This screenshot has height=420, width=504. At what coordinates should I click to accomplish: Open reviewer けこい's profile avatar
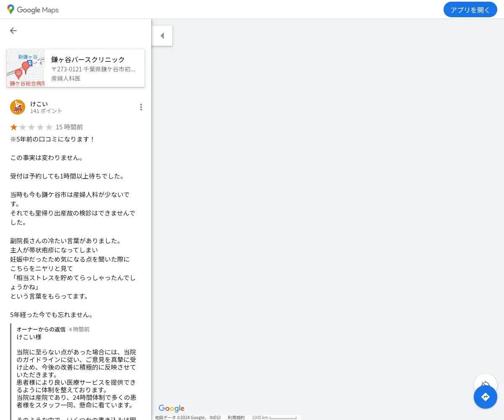coord(18,107)
